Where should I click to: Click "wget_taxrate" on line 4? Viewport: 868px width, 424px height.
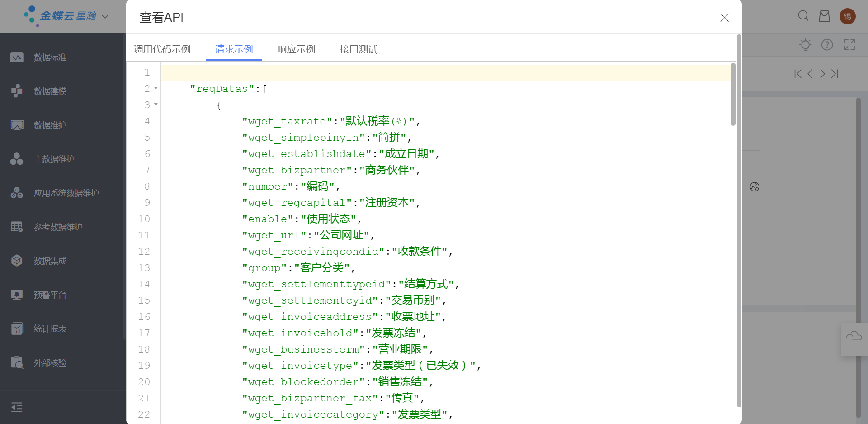tap(288, 121)
